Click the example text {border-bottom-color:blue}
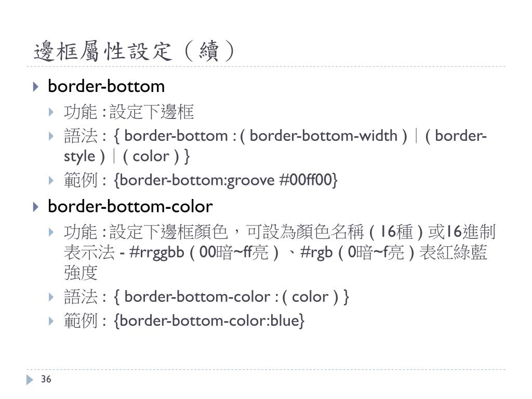Viewport: 532px width, 399px height. (209, 321)
